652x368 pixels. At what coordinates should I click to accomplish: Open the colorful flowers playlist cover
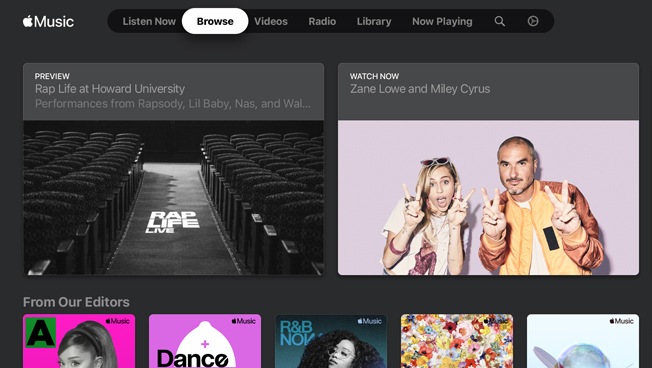pos(457,341)
